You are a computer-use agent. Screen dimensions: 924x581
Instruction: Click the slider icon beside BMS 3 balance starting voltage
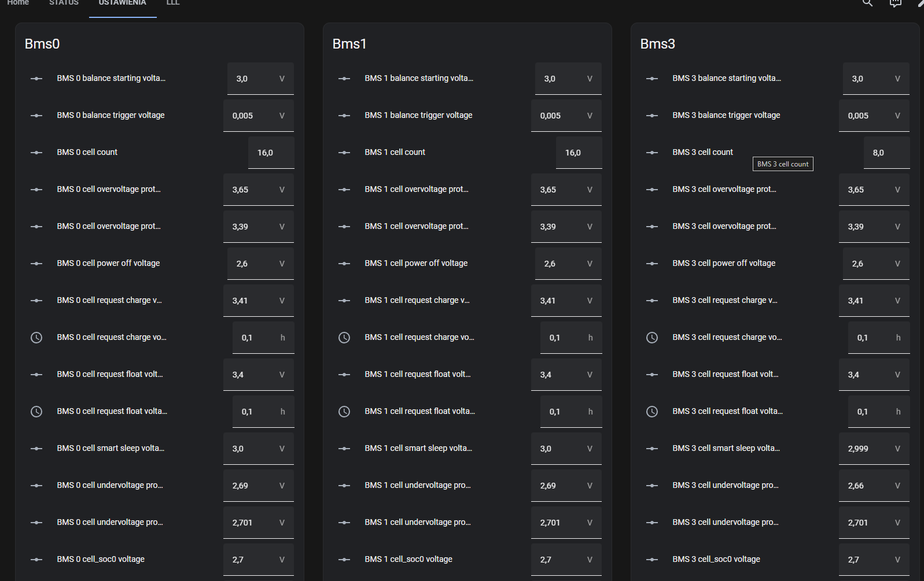tap(652, 79)
